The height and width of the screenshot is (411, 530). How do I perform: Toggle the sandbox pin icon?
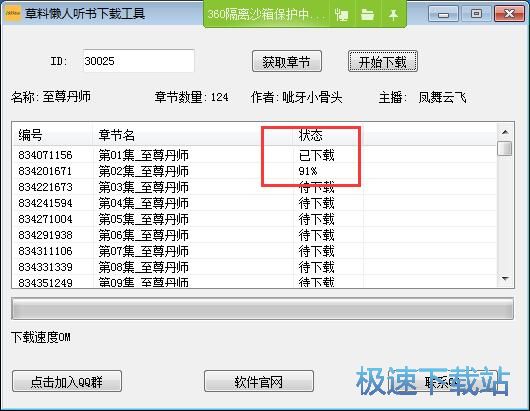(393, 15)
